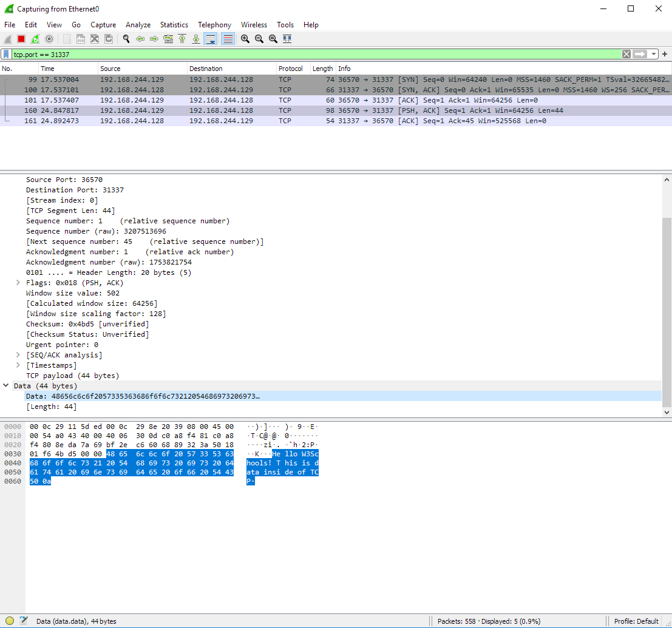Zoom in on the packet list

245,38
